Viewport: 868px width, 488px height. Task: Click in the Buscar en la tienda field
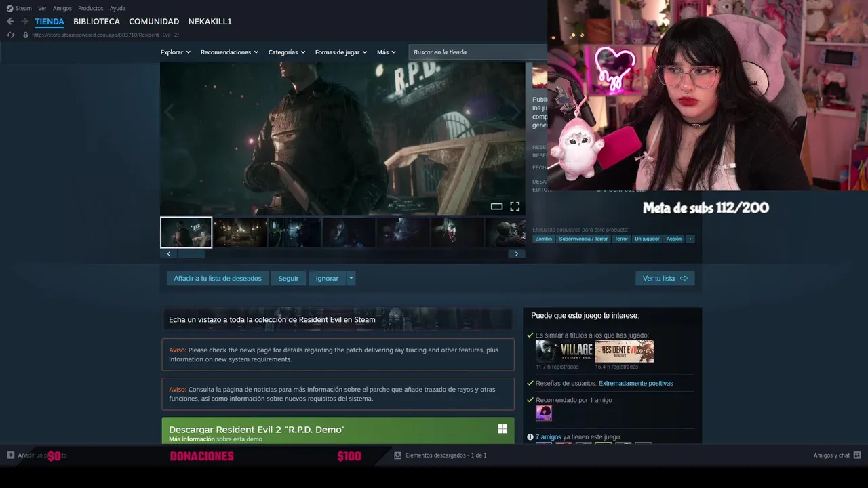(478, 52)
